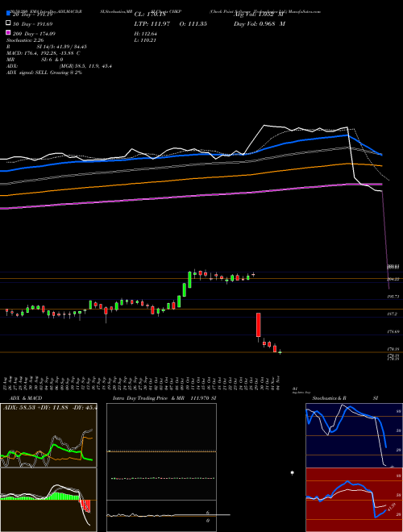Click the white dot marker beside stochastics panel
The image size is (403, 532).
click(293, 472)
